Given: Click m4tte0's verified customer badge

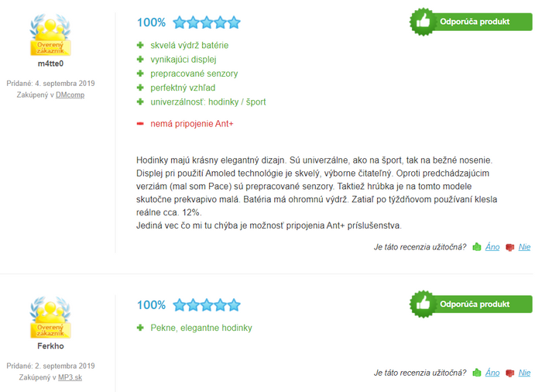Looking at the screenshot, I should (x=50, y=35).
